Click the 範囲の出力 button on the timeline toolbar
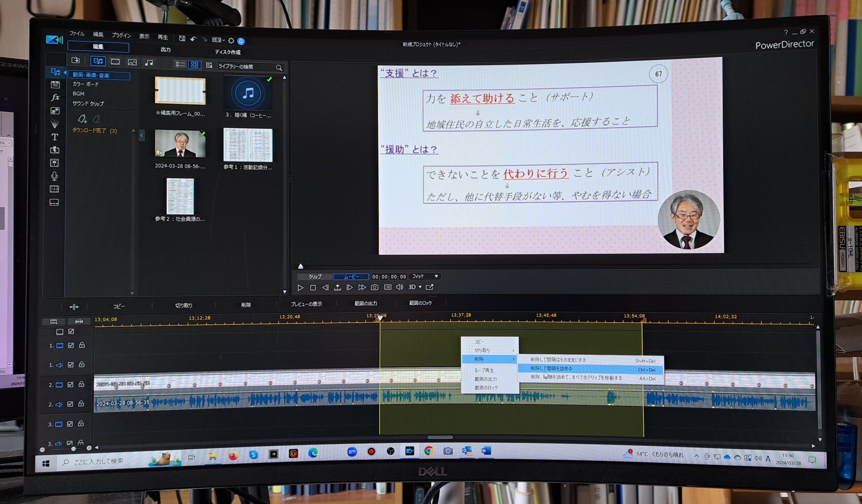Image resolution: width=862 pixels, height=504 pixels. (366, 303)
